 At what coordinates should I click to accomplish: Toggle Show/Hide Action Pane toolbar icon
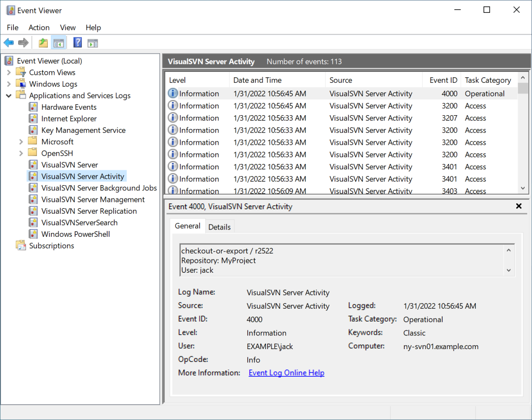(93, 43)
